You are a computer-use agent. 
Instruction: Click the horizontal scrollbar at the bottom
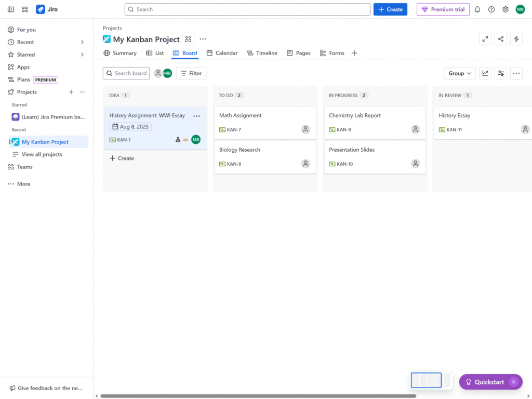(x=258, y=396)
